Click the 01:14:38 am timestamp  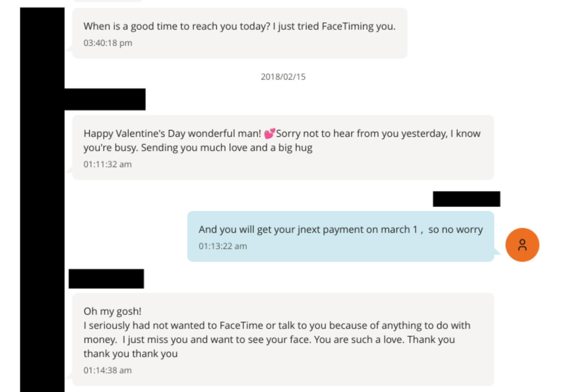click(108, 370)
